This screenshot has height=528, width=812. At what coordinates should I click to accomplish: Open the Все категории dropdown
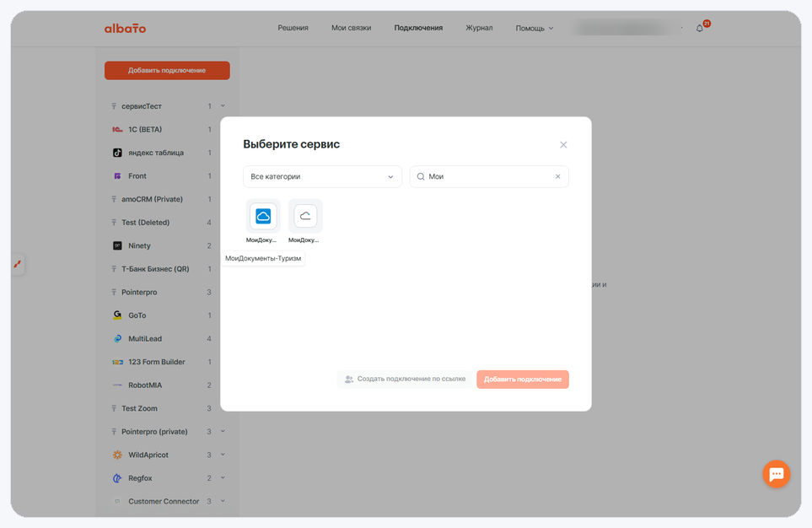click(322, 176)
